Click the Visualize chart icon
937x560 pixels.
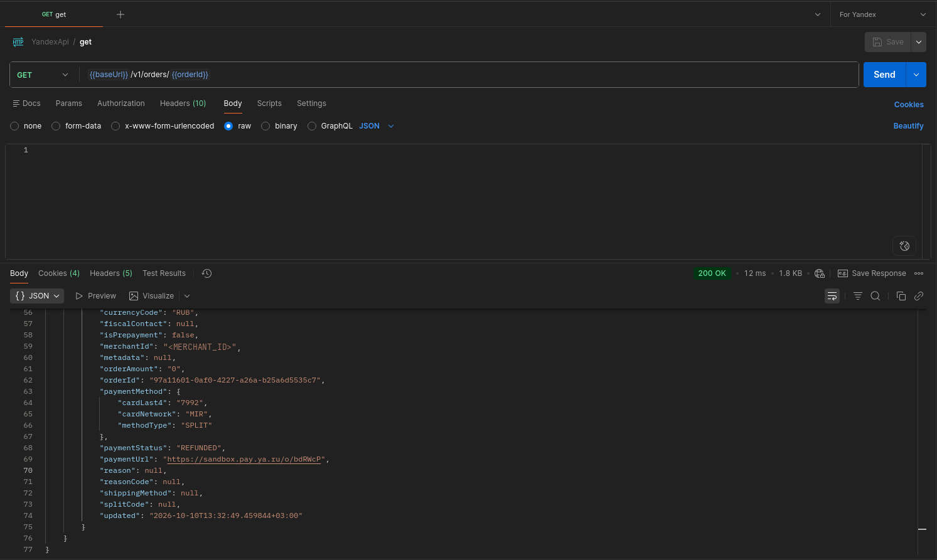pos(134,296)
